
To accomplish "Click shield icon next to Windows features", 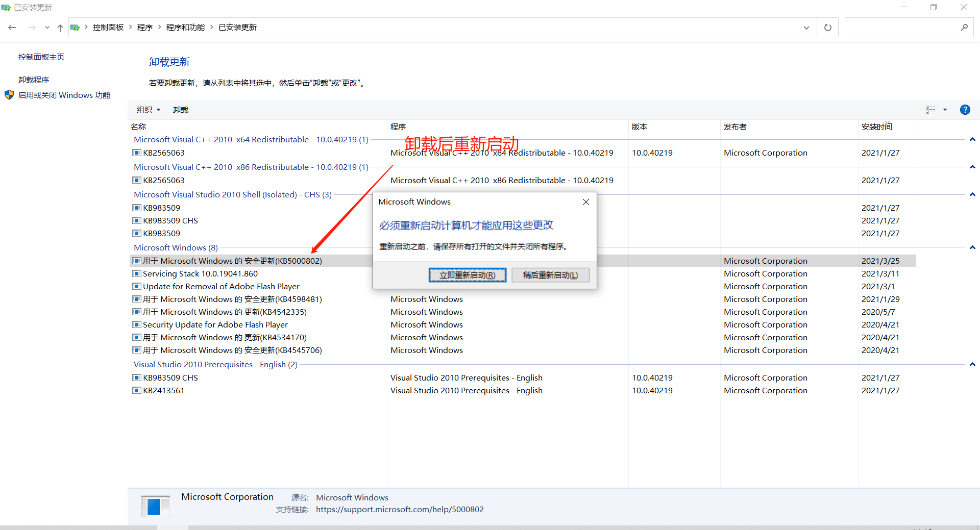I will tap(9, 95).
